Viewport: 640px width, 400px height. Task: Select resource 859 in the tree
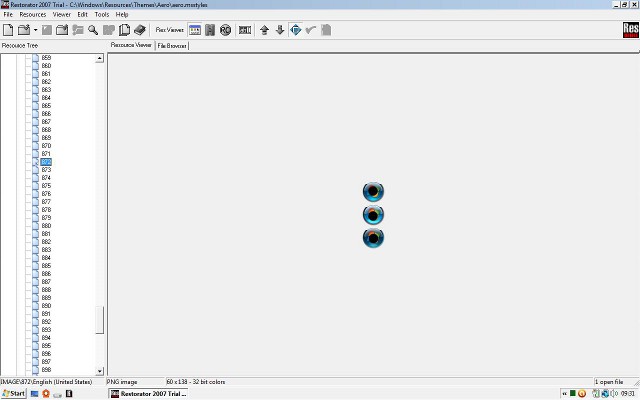coord(46,58)
